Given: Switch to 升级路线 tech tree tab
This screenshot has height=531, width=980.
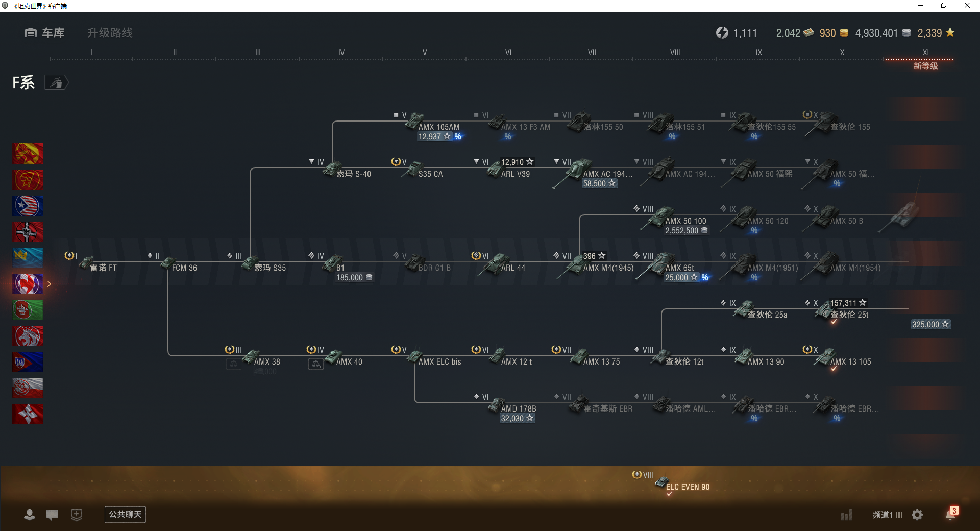Looking at the screenshot, I should click(x=110, y=33).
